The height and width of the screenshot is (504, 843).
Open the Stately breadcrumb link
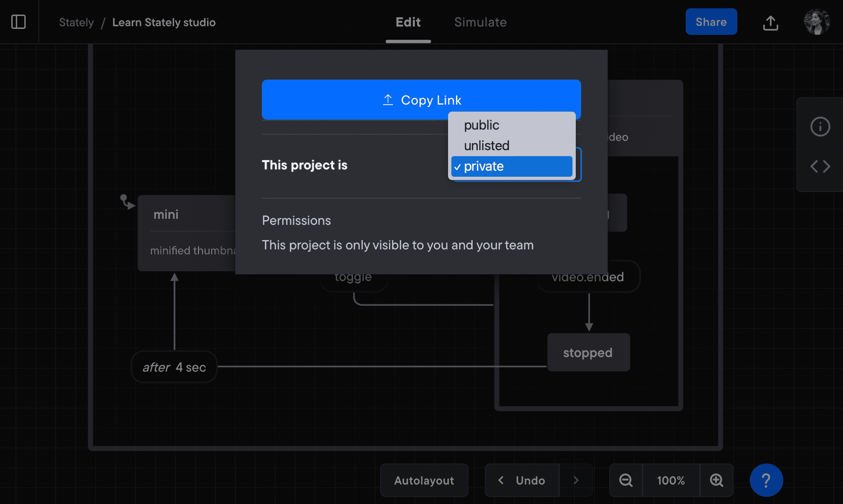tap(76, 22)
